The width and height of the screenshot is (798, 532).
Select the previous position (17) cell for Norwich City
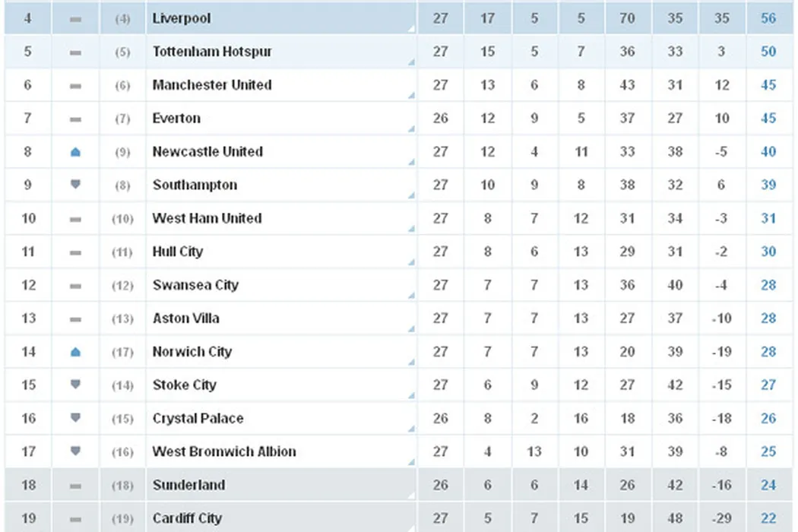point(122,352)
